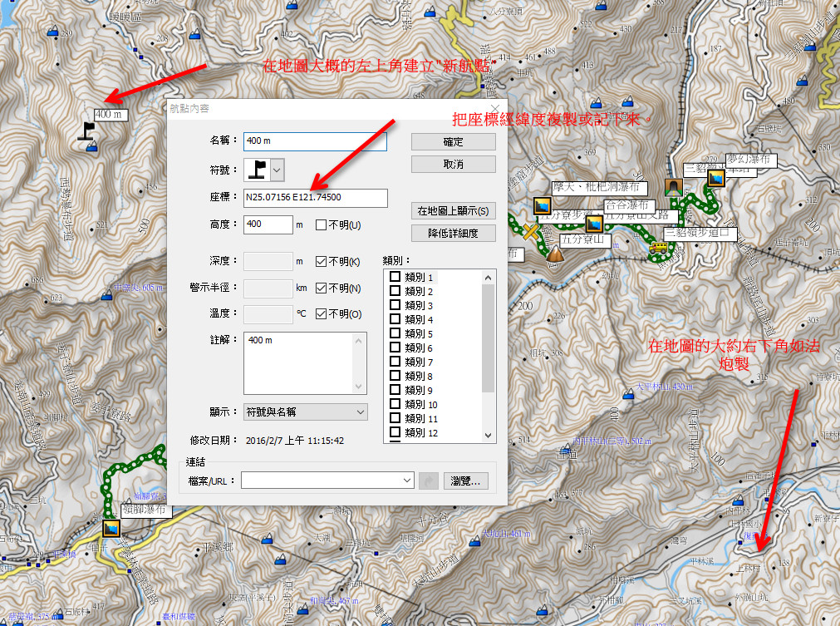
Task: Click the 摩天、枇杷洞瀑布 waterfall marker
Action: tap(543, 206)
